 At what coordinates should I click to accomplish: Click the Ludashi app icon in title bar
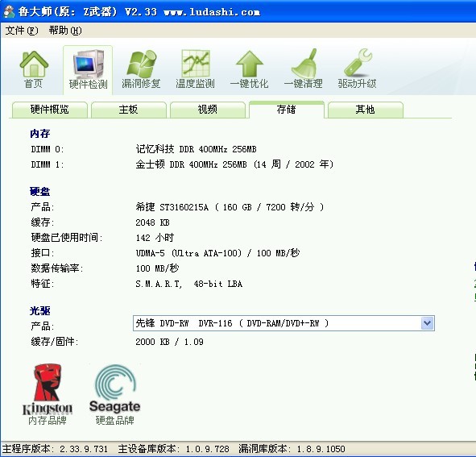9,11
